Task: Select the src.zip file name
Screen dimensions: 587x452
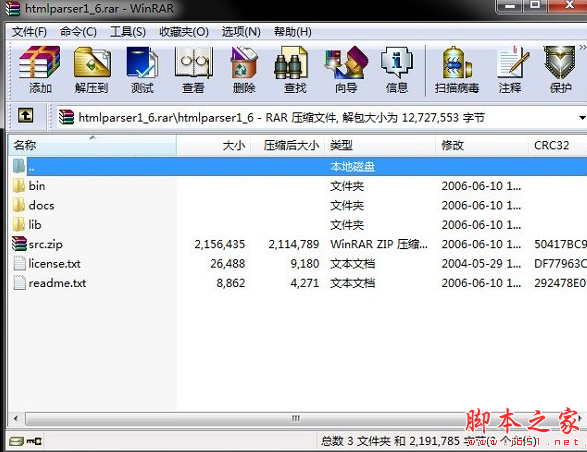Action: 45,244
